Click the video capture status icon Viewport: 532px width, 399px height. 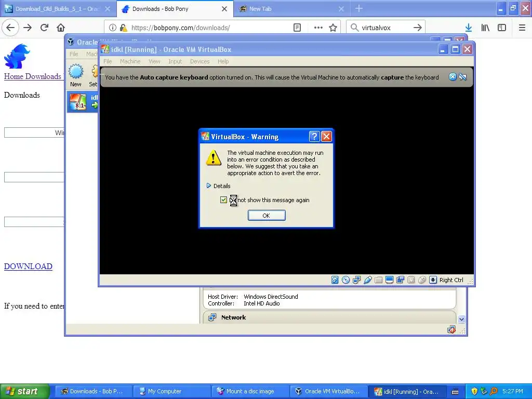click(401, 280)
